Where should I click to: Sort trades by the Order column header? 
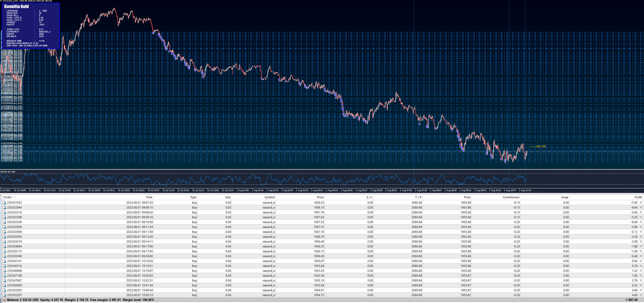click(7, 197)
